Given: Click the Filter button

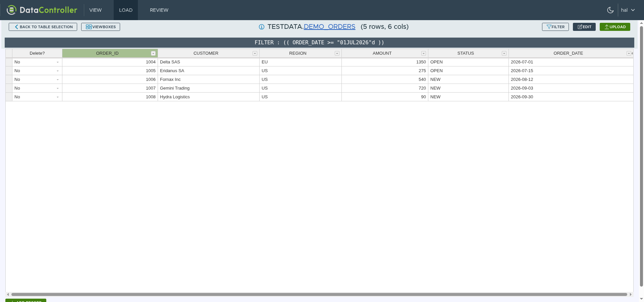Looking at the screenshot, I should (x=555, y=27).
